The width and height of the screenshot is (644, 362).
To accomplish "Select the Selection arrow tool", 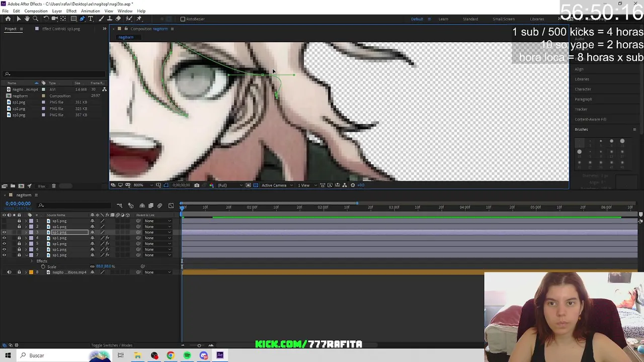I will (19, 19).
